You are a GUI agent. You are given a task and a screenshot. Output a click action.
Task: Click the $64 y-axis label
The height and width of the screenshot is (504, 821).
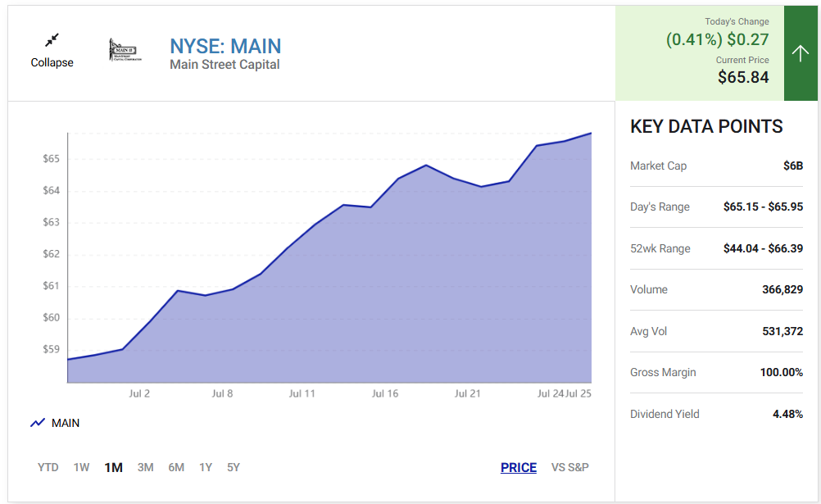click(52, 191)
